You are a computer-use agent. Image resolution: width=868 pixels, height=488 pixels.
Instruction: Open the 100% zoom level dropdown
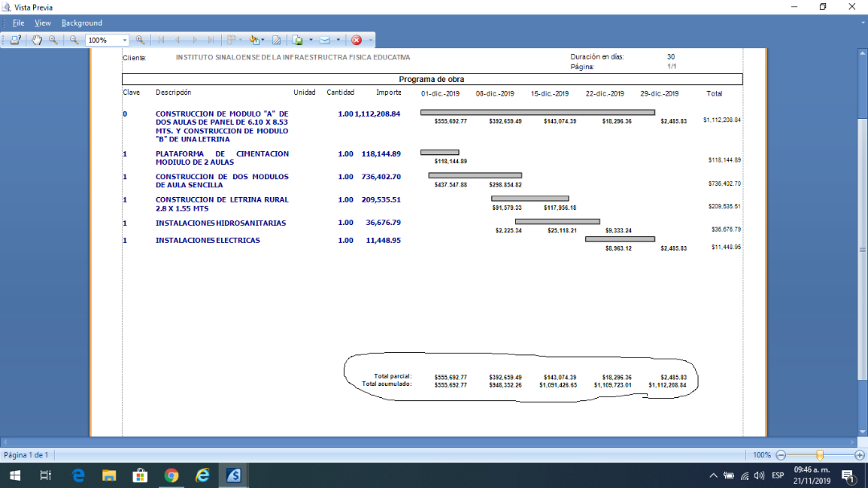125,40
